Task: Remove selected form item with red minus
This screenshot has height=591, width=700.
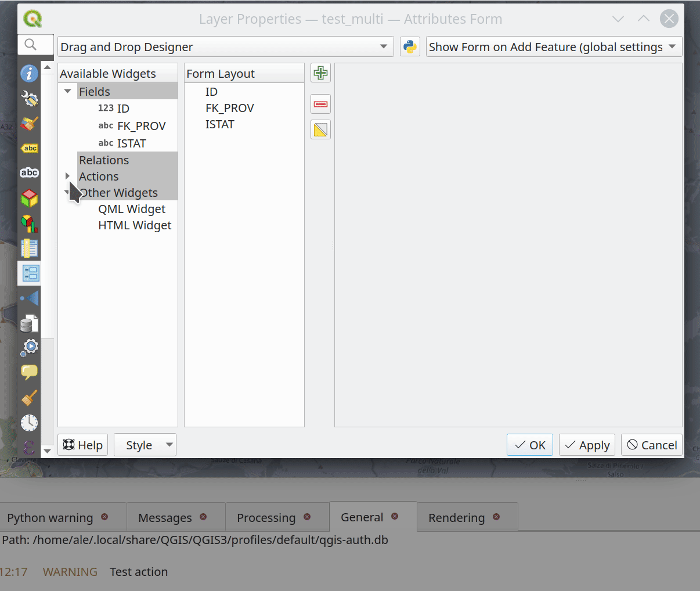Action: [320, 104]
